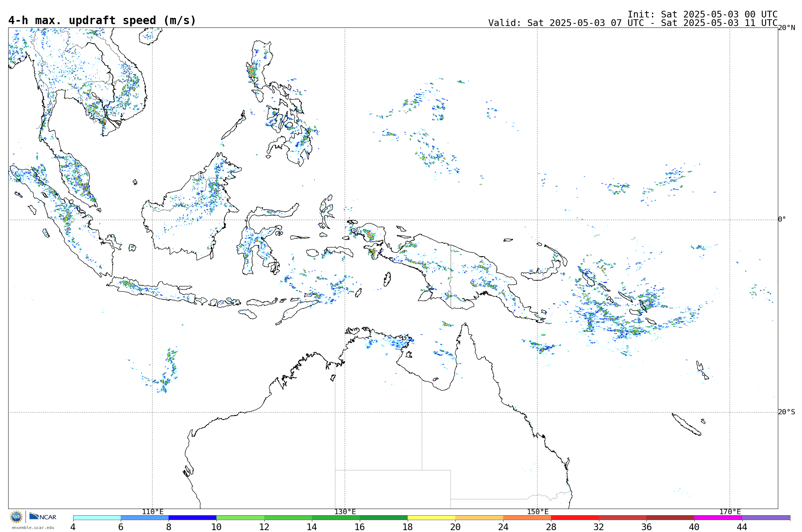Pick the green 12–14 colorbar segment

(288, 518)
